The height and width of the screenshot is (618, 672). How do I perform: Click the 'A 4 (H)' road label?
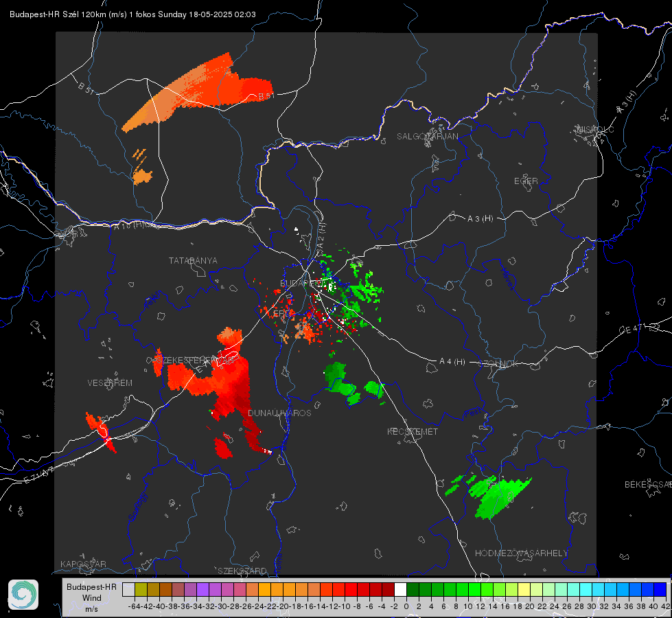tap(452, 362)
